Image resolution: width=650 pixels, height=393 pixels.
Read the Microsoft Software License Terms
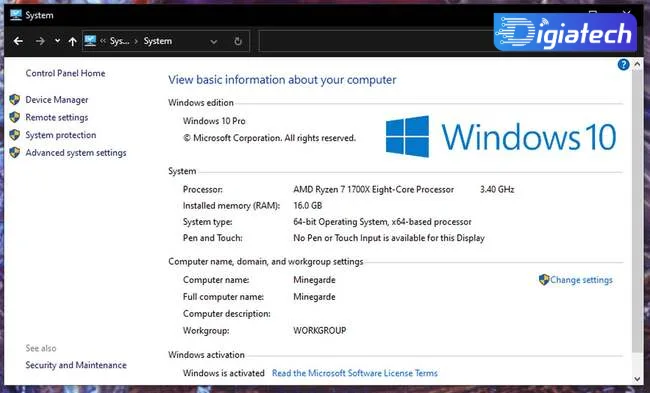pos(354,373)
